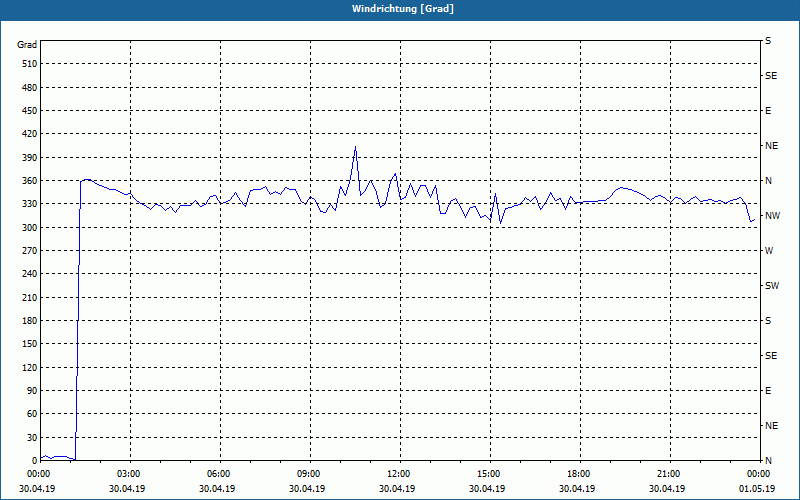Image resolution: width=800 pixels, height=500 pixels.
Task: Select the 300 value on the degree axis
Action: coord(30,228)
